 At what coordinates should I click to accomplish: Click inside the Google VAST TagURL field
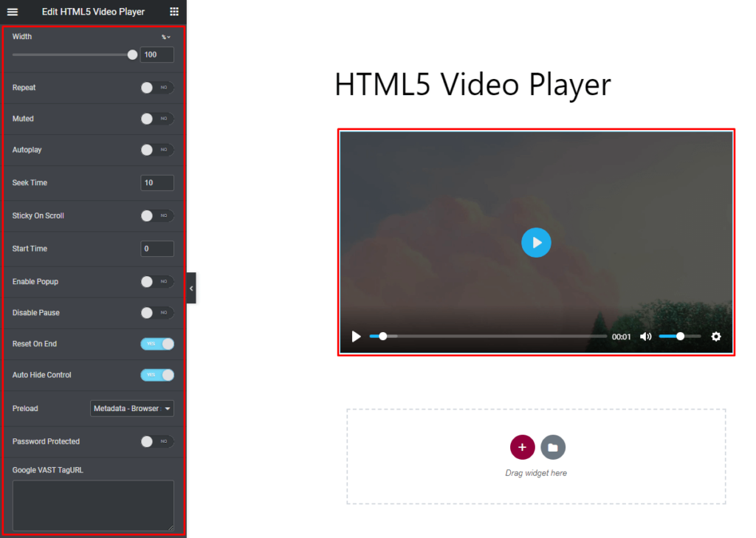92,504
